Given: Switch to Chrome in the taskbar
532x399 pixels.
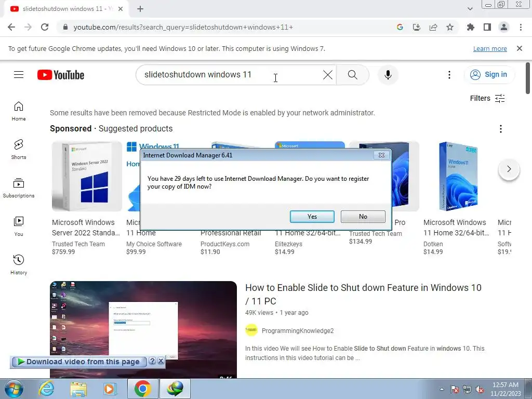Looking at the screenshot, I should [142, 389].
